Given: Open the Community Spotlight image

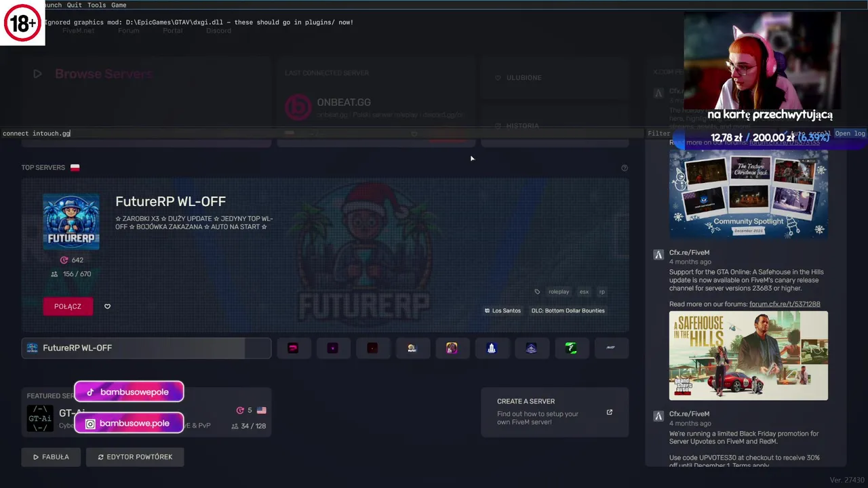Looking at the screenshot, I should (x=749, y=194).
